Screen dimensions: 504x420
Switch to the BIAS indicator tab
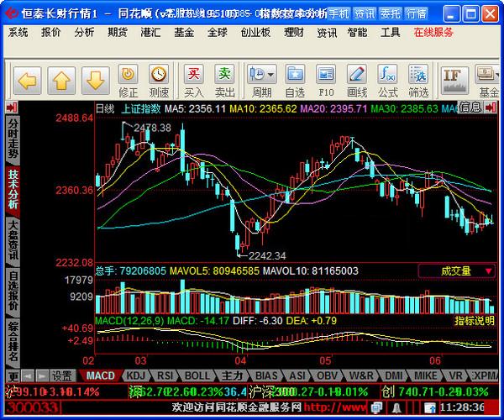tap(266, 375)
